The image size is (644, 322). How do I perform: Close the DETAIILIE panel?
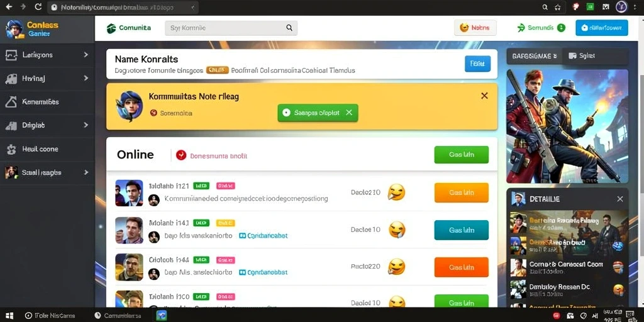[x=619, y=199]
